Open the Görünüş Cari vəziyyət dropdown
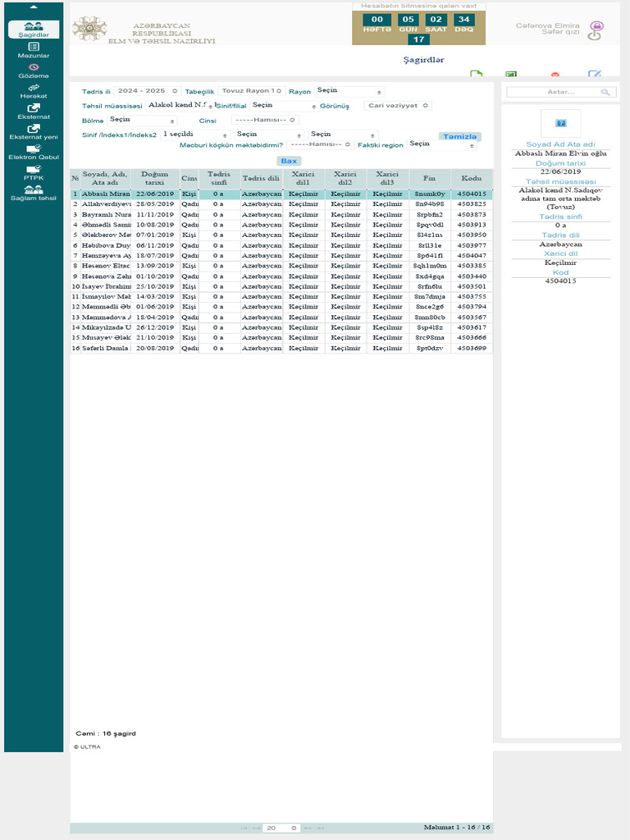The height and width of the screenshot is (840, 630). 398,106
